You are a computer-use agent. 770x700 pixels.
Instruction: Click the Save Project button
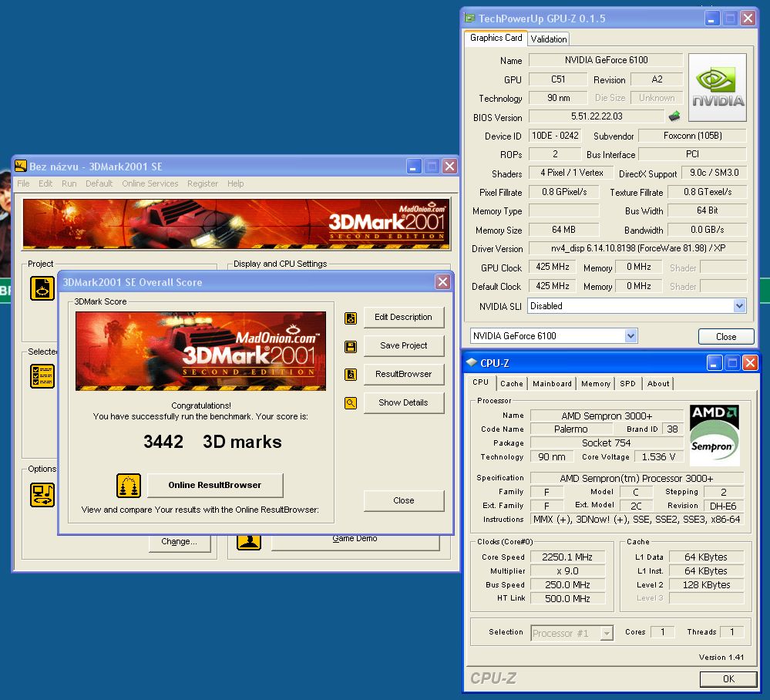click(x=404, y=346)
